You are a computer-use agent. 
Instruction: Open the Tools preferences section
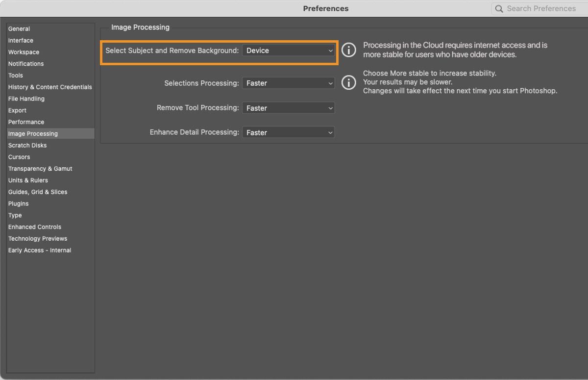pos(15,75)
